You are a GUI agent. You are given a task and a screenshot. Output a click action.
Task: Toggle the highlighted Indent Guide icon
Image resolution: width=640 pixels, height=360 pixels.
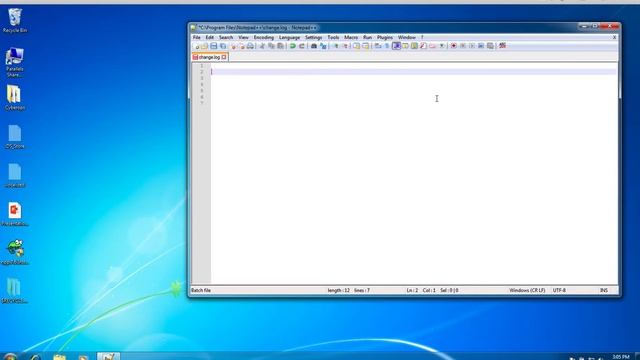pyautogui.click(x=396, y=46)
